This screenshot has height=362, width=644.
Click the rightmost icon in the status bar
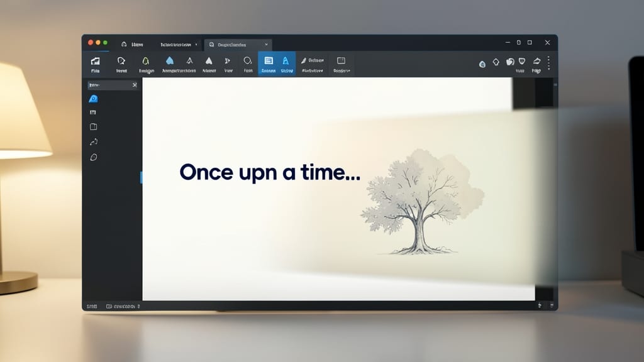pos(552,305)
